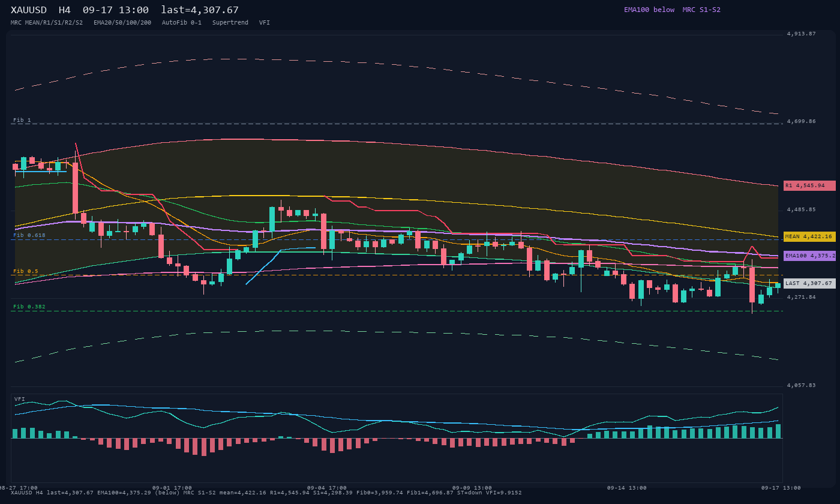Image resolution: width=840 pixels, height=504 pixels.
Task: Select the MRC MEAN/R1/S1/R2/S2 legend entry
Action: 47,23
